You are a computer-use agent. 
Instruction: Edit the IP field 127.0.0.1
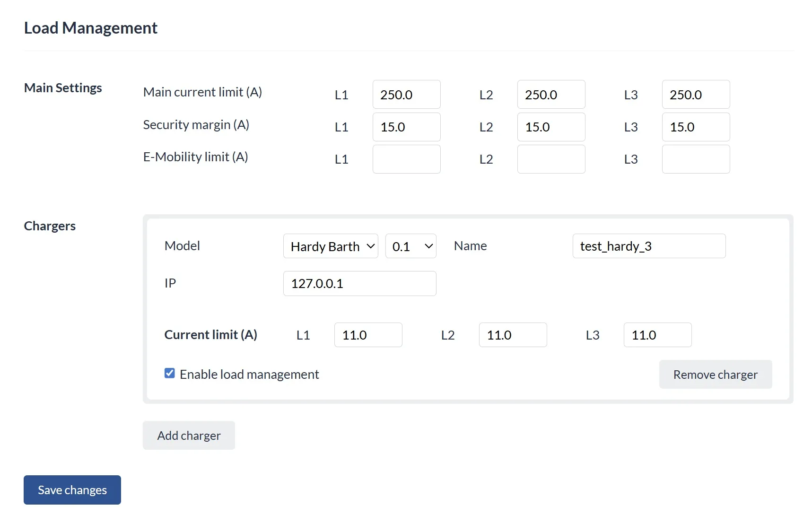[x=359, y=283]
